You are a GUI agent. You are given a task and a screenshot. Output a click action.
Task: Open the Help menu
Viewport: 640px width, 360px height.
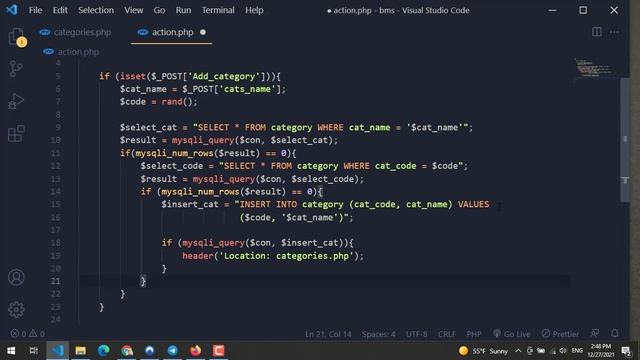[x=254, y=10]
